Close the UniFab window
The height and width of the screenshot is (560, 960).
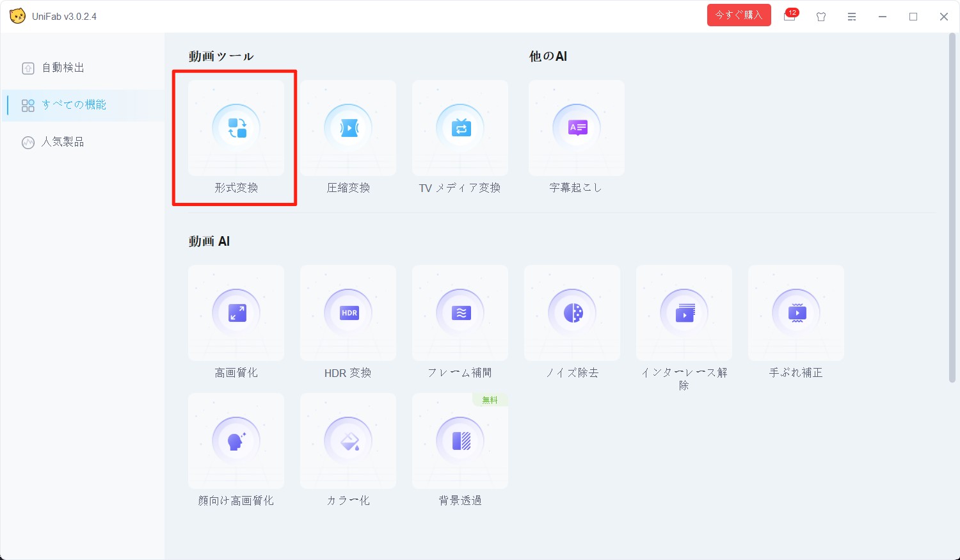tap(944, 17)
